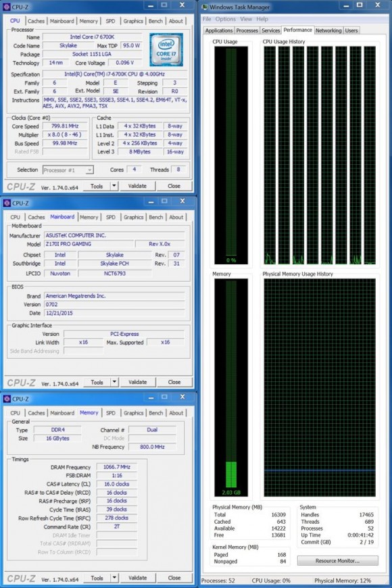
Task: Switch to Users tab in Task Manager
Action: tap(351, 30)
